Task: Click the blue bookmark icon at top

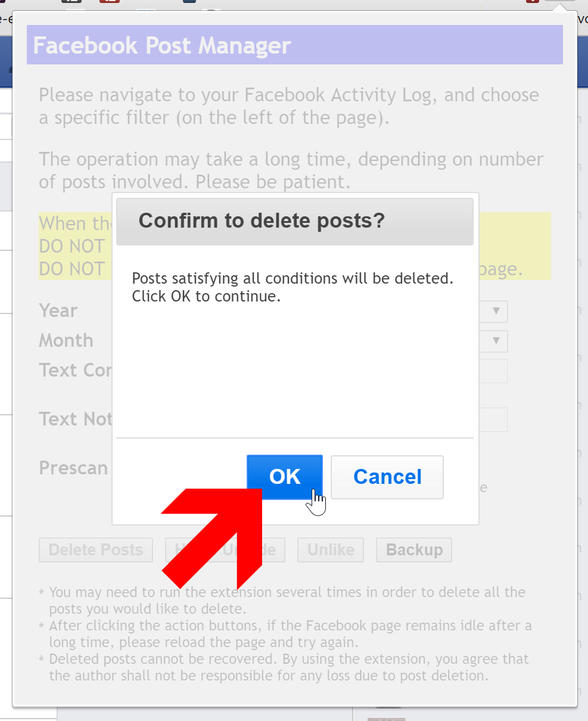Action: point(189,2)
